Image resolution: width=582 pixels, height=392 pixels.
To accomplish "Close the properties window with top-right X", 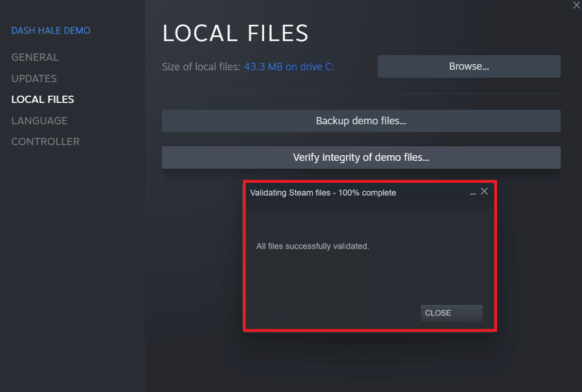I will click(576, 6).
